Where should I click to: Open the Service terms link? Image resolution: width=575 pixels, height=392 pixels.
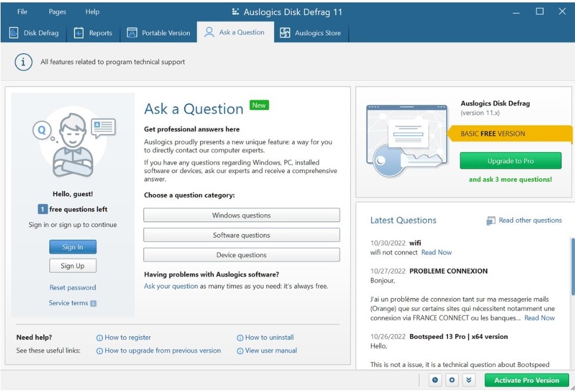coord(68,303)
